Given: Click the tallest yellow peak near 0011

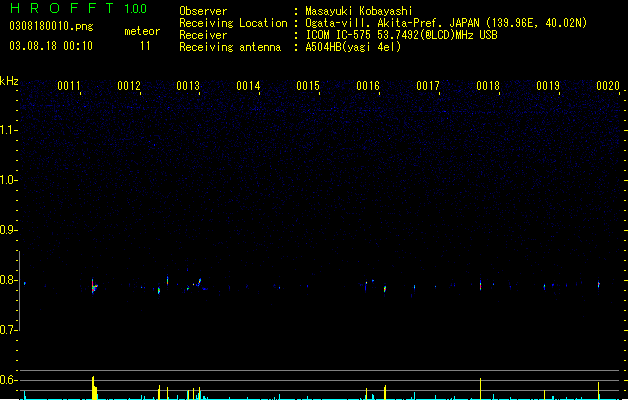Looking at the screenshot, I should pyautogui.click(x=93, y=387).
